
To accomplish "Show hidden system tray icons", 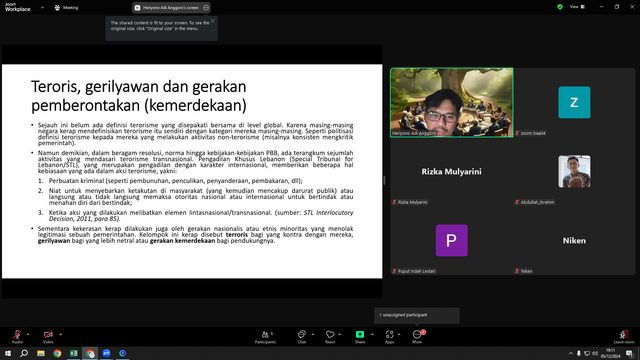I will coord(571,353).
